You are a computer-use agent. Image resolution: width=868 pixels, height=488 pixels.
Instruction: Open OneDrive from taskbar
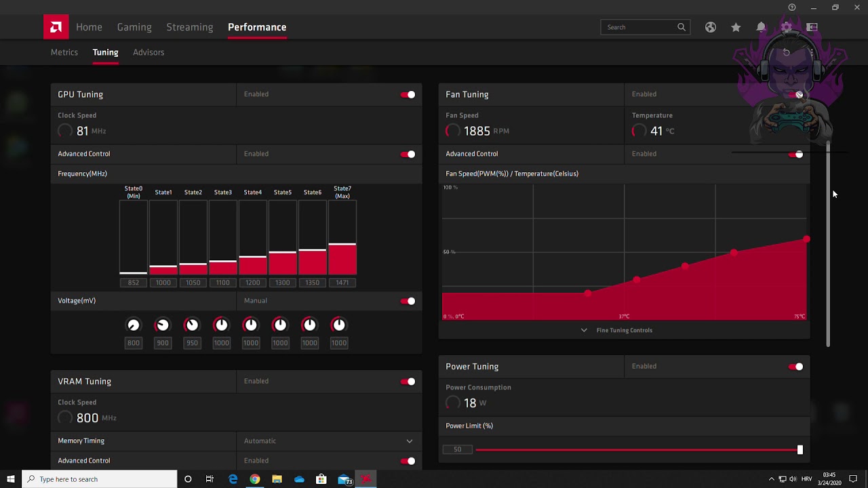click(299, 479)
